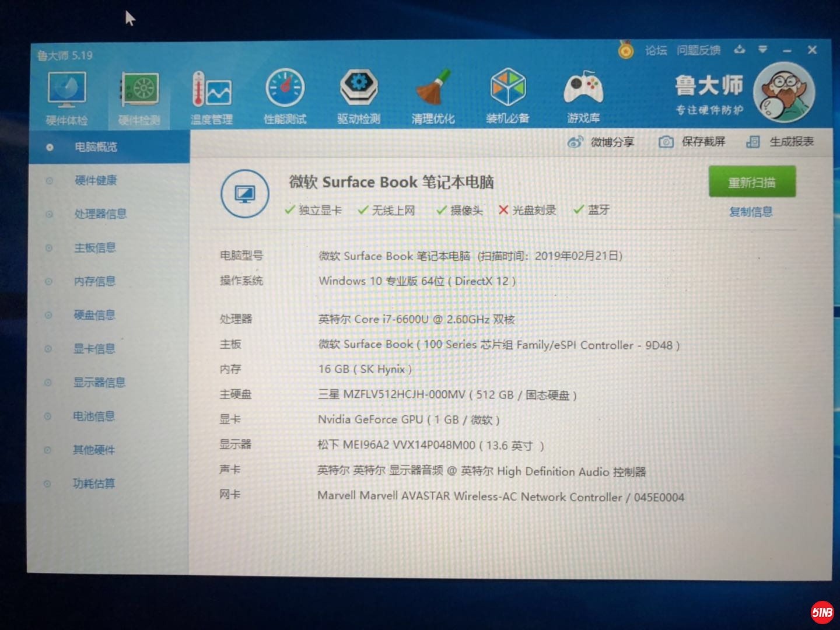Viewport: 840px width, 630px height.
Task: Click the 复制信息 copy info link
Action: pos(751,212)
